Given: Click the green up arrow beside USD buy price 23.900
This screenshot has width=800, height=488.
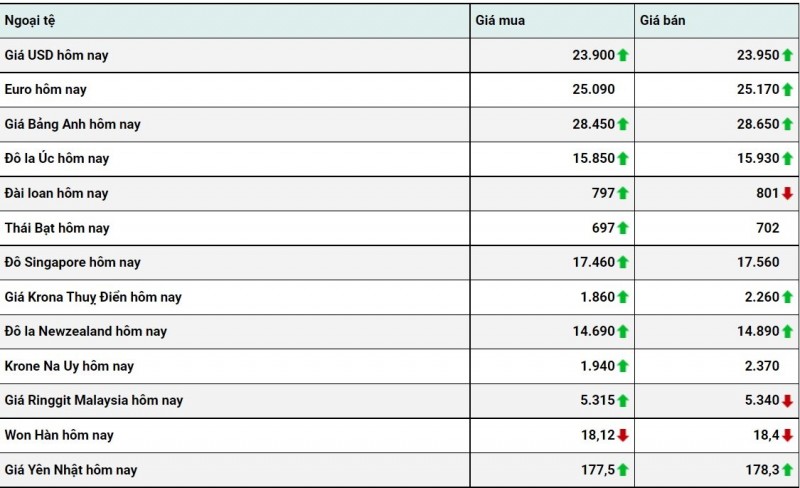Looking at the screenshot, I should 622,55.
